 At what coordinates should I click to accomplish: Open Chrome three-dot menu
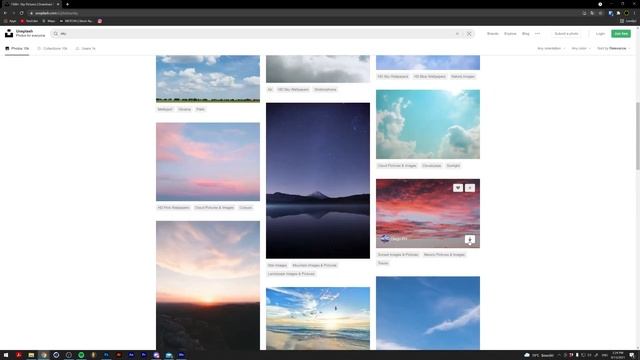coord(634,13)
